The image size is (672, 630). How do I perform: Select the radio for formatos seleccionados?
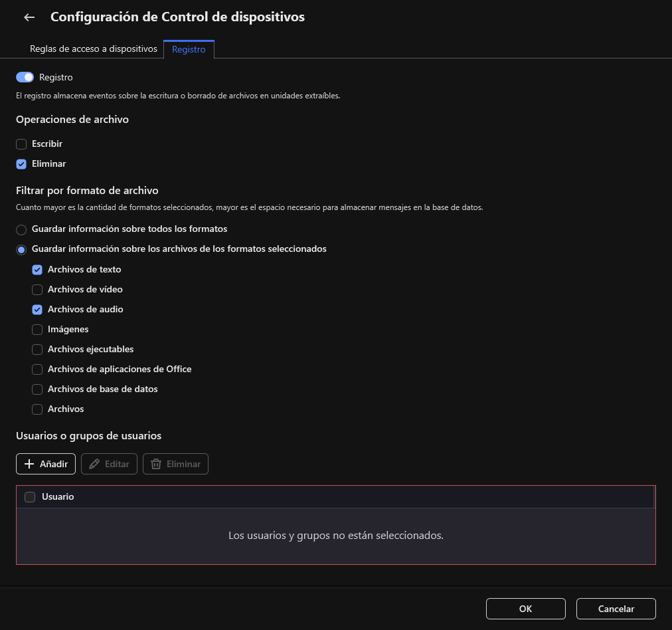[x=21, y=249]
